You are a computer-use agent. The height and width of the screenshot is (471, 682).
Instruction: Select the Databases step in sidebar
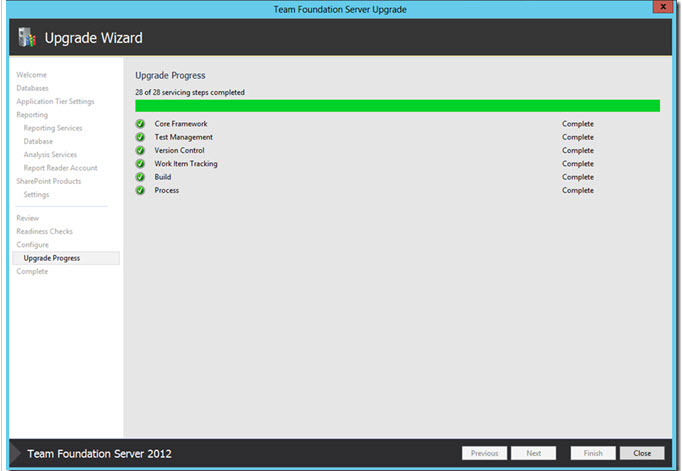(x=32, y=88)
